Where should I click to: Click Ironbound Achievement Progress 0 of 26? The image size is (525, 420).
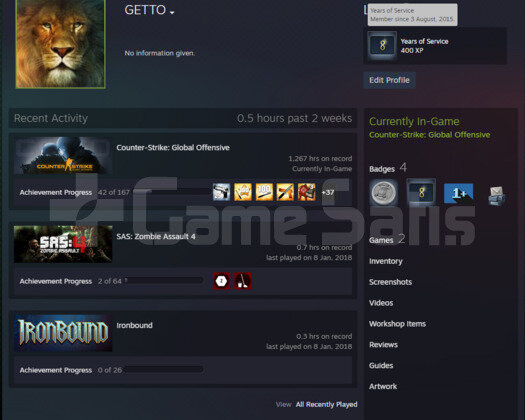(x=71, y=370)
